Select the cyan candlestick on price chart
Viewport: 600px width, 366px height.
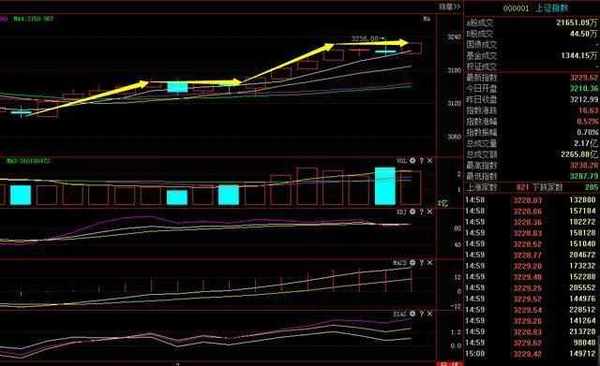click(178, 87)
